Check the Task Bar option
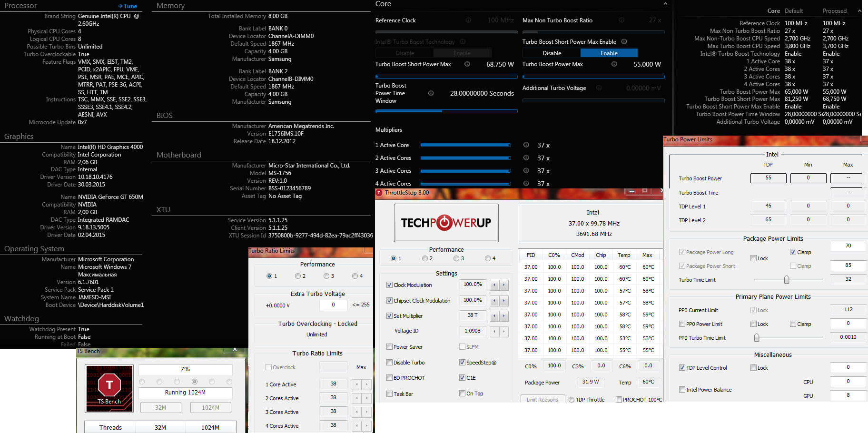This screenshot has height=433, width=868. [389, 394]
